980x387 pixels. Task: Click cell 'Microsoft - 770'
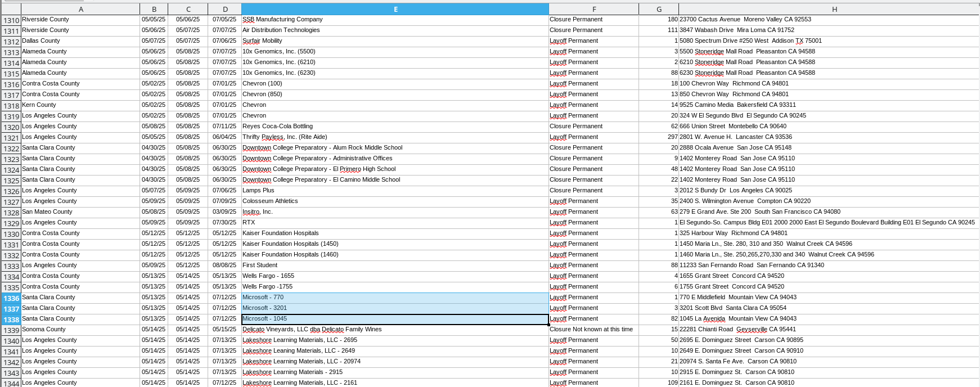point(395,298)
